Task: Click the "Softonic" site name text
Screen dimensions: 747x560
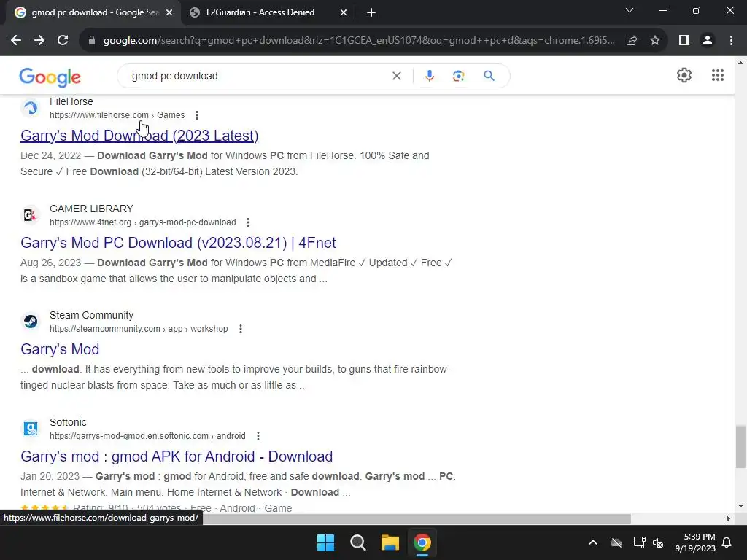Action: pos(68,422)
